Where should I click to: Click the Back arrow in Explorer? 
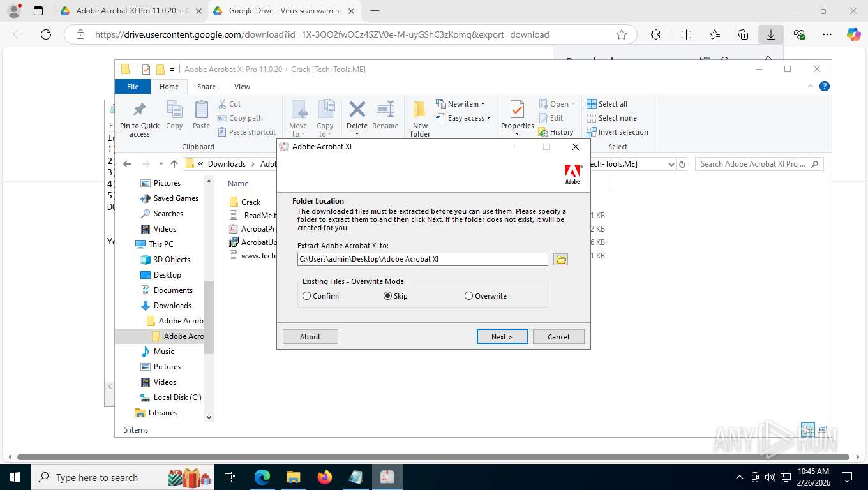click(x=127, y=164)
